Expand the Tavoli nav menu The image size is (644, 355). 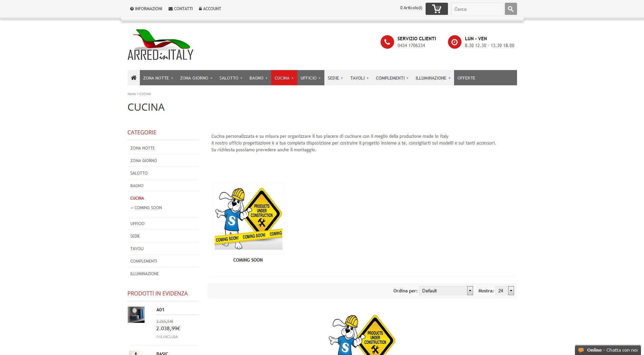[360, 78]
